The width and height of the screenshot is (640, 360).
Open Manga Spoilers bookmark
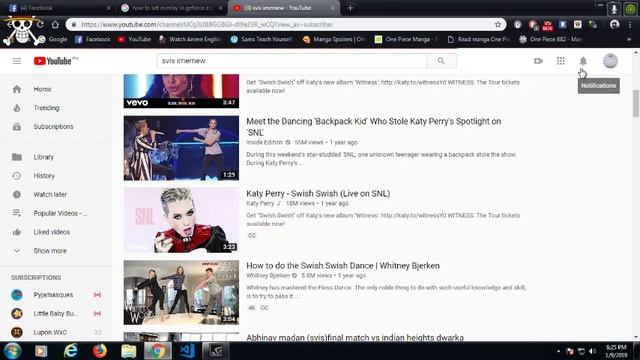[x=334, y=39]
